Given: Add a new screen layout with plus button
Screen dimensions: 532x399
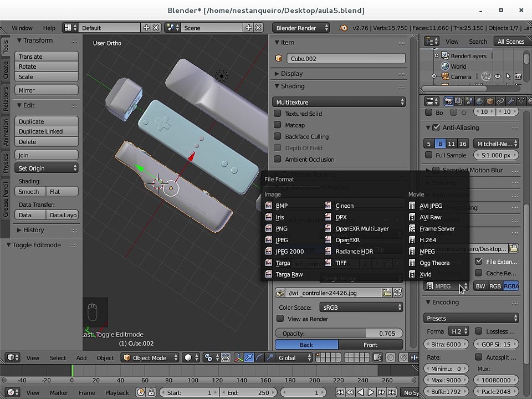Looking at the screenshot, I should (x=146, y=28).
